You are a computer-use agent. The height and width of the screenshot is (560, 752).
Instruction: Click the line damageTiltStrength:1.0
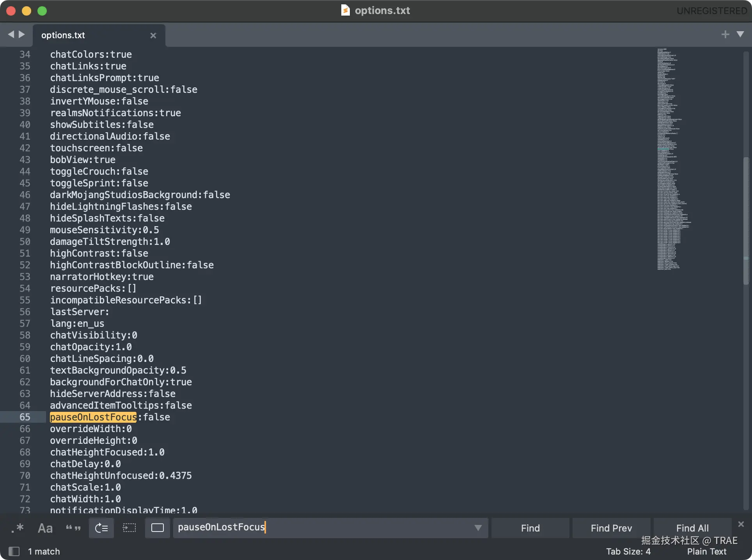click(x=110, y=241)
